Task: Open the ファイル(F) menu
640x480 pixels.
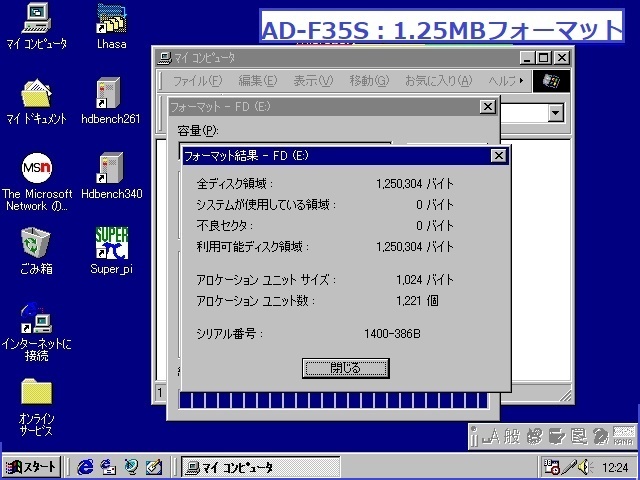Action: (x=197, y=81)
